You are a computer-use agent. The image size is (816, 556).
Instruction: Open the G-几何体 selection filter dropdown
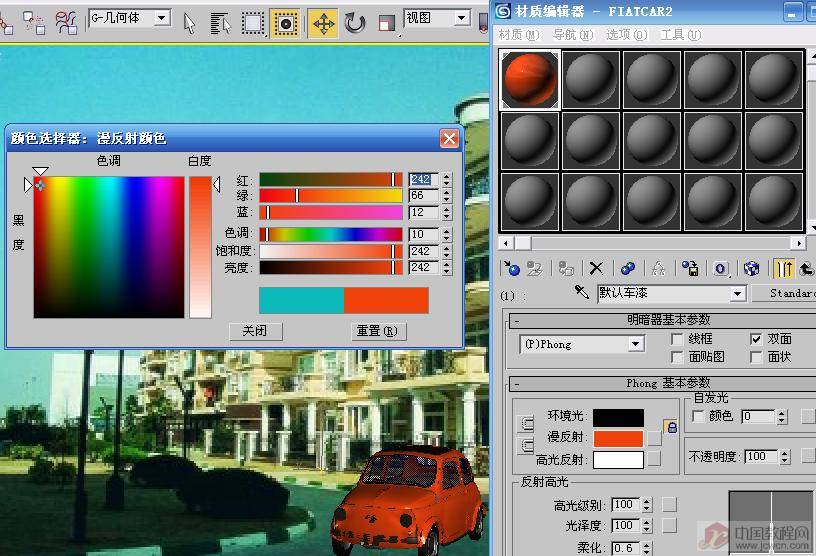coord(162,18)
